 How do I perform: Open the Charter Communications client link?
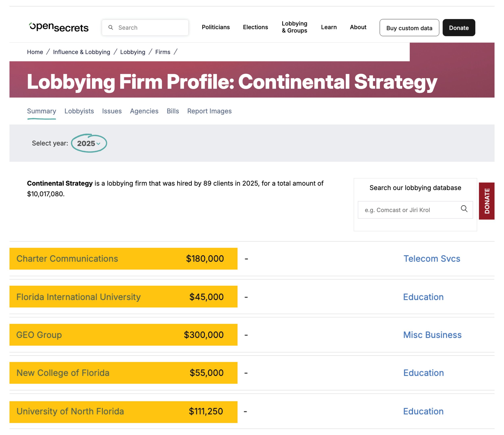tap(67, 259)
